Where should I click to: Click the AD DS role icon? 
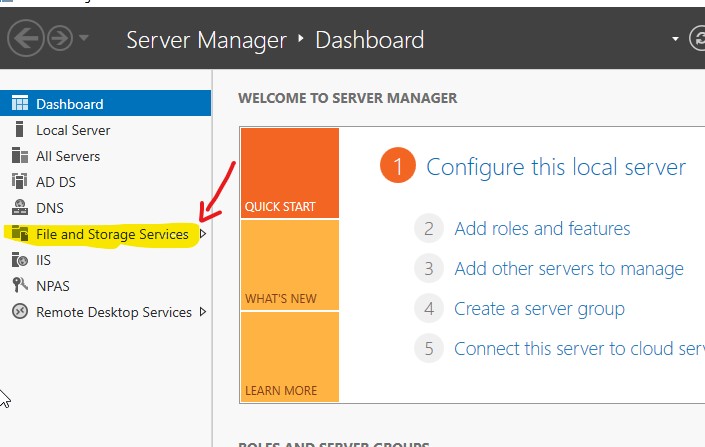coord(19,181)
